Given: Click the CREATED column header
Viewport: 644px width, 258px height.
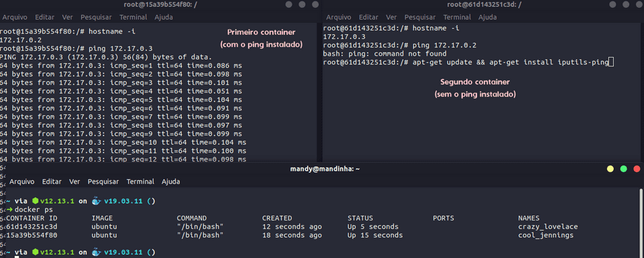Looking at the screenshot, I should [x=277, y=218].
